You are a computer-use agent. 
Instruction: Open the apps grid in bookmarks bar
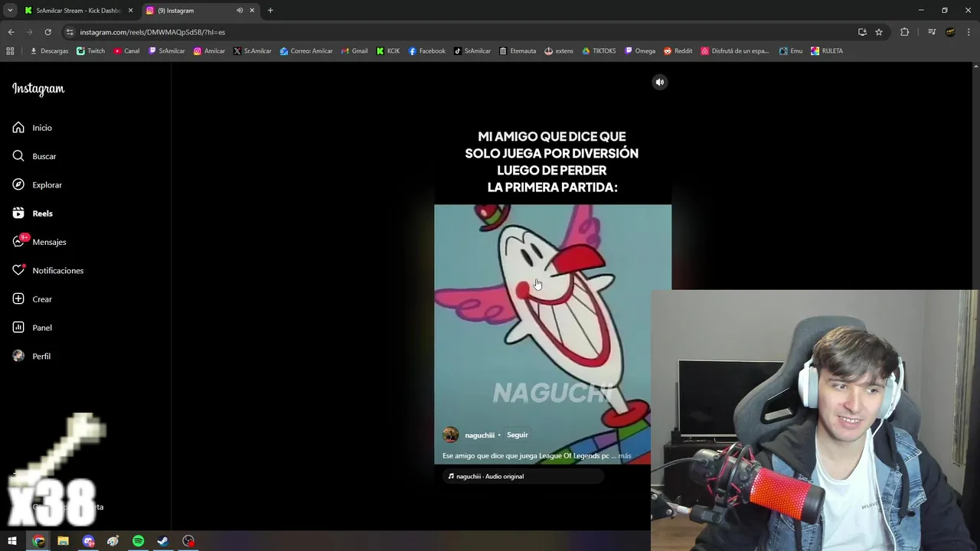(x=10, y=51)
